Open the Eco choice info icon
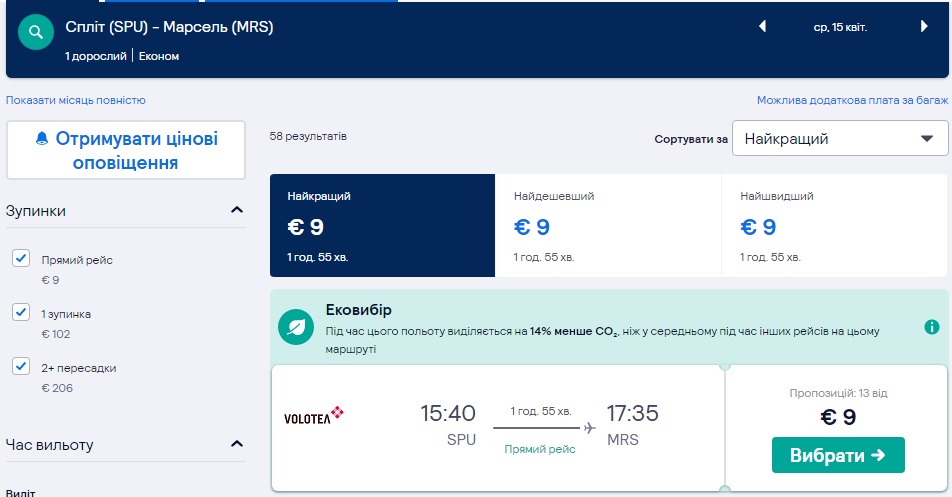This screenshot has height=497, width=952. click(932, 327)
